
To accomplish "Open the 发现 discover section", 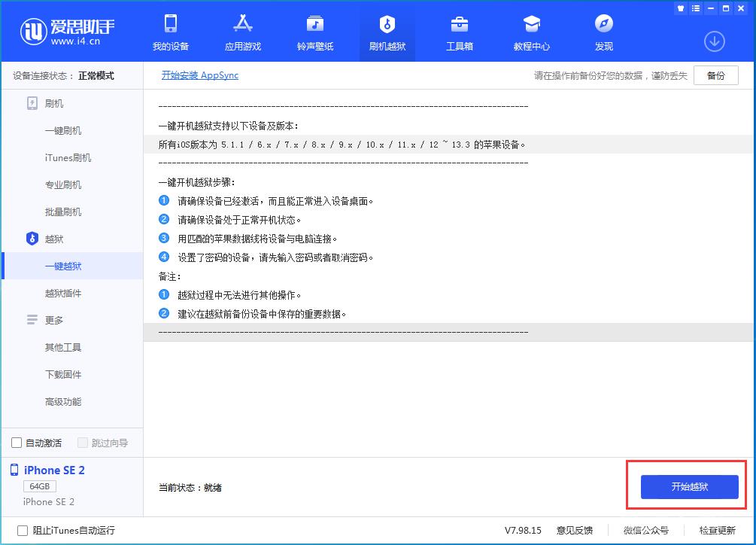I will click(x=603, y=32).
